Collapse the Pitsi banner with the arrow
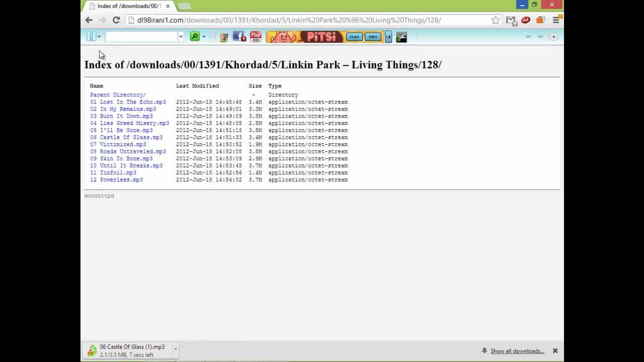 coord(388,37)
